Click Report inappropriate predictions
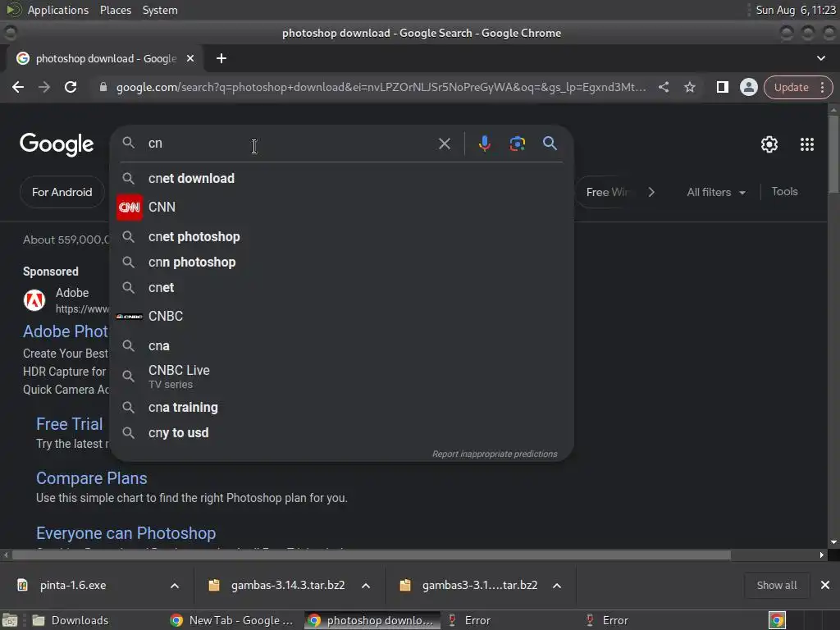Image resolution: width=840 pixels, height=630 pixels. click(x=495, y=454)
